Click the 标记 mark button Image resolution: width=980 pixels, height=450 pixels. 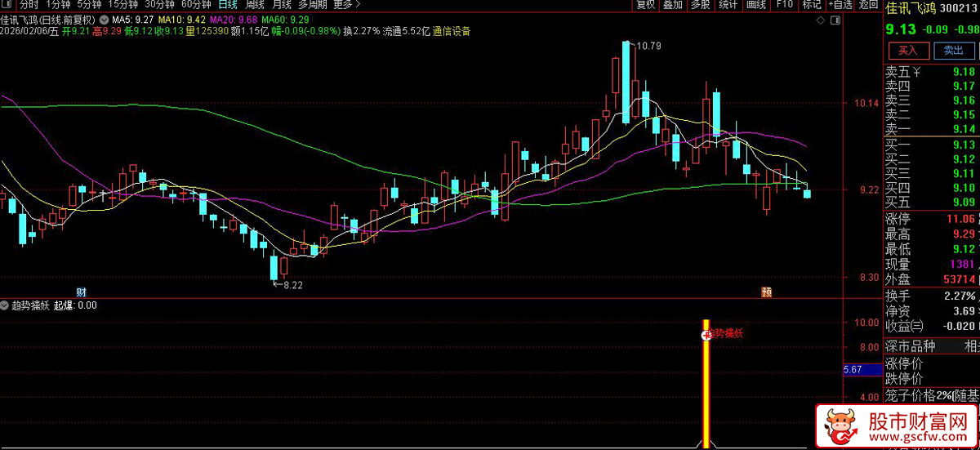coord(811,4)
